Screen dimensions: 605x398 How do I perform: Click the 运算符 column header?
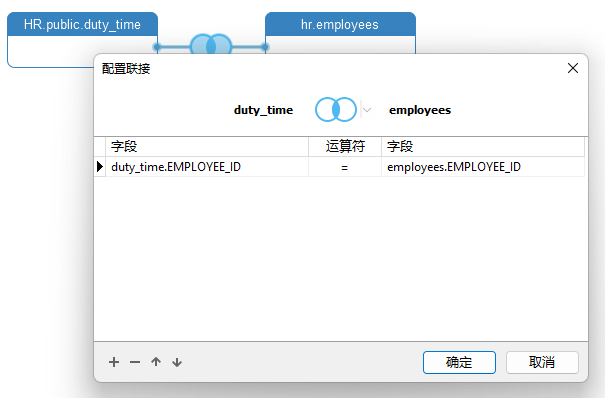tap(345, 147)
